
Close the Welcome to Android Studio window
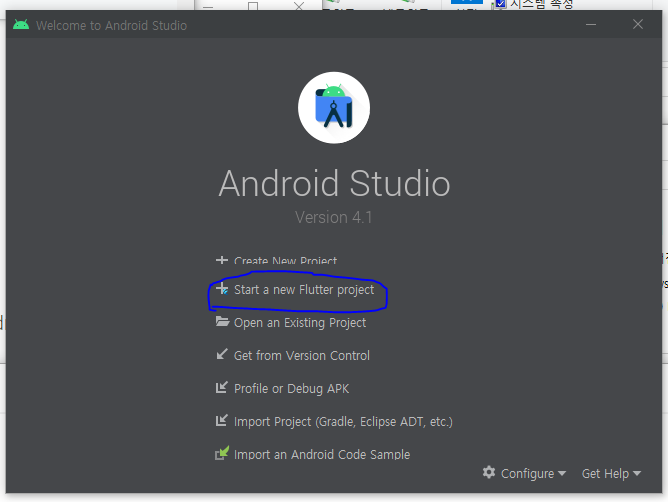click(638, 24)
